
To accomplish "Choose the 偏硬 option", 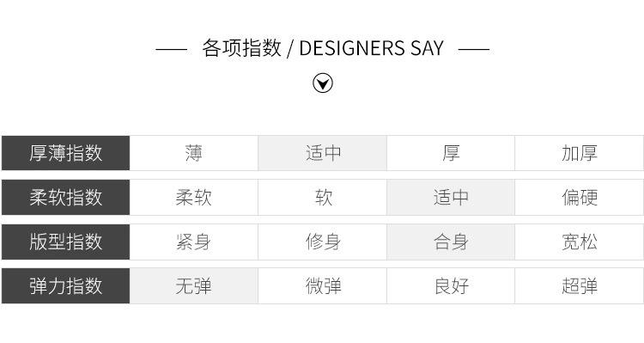I will pyautogui.click(x=579, y=197).
